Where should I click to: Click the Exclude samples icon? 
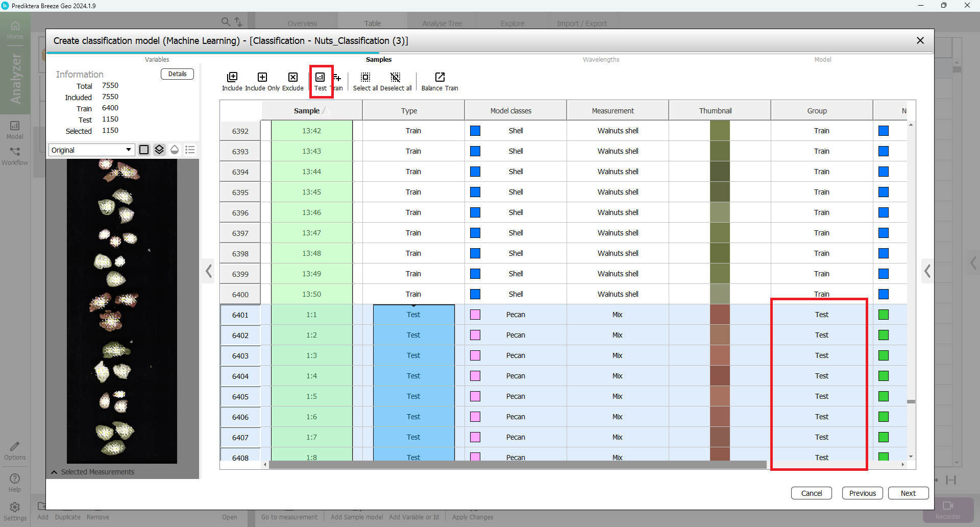coord(293,78)
